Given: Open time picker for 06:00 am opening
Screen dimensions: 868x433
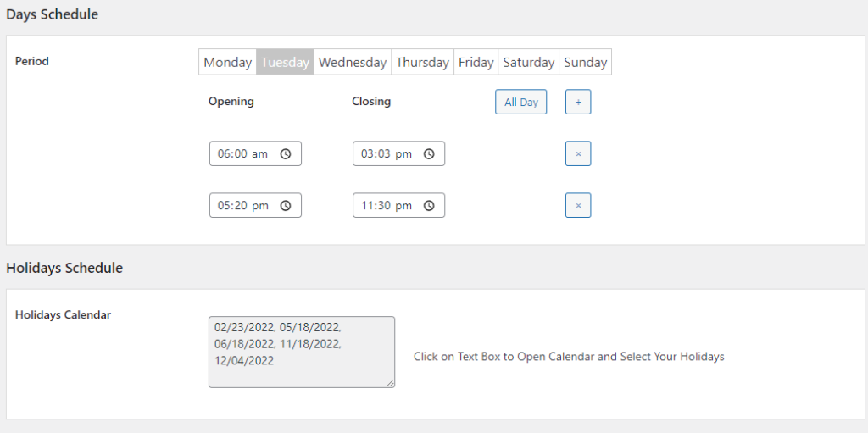Looking at the screenshot, I should tap(285, 154).
